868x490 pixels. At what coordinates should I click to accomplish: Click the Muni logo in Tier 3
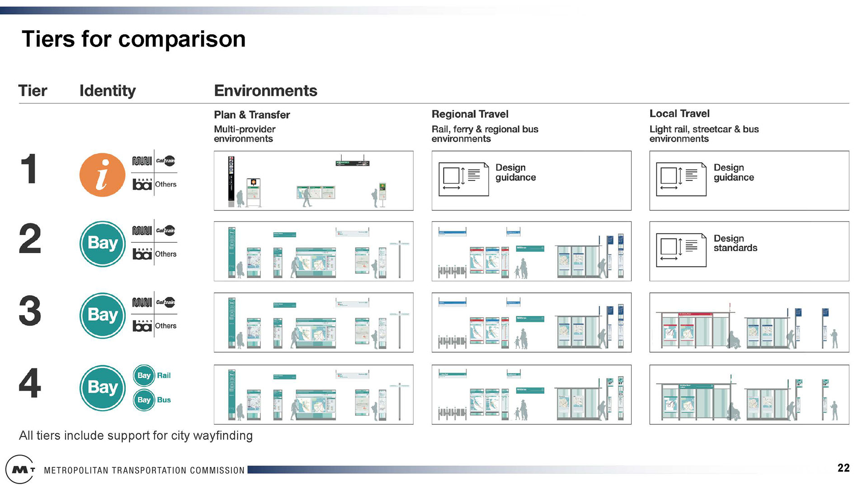142,302
